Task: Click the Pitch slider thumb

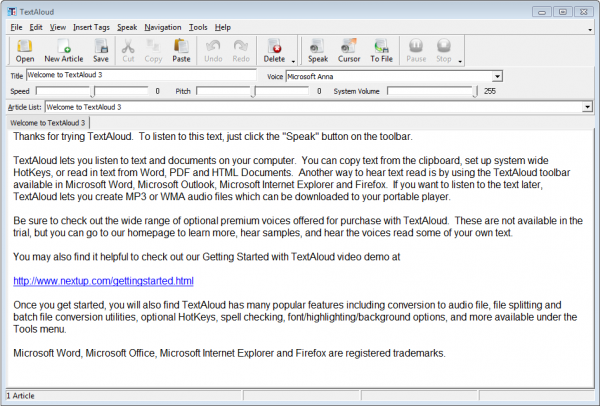Action: coord(253,92)
